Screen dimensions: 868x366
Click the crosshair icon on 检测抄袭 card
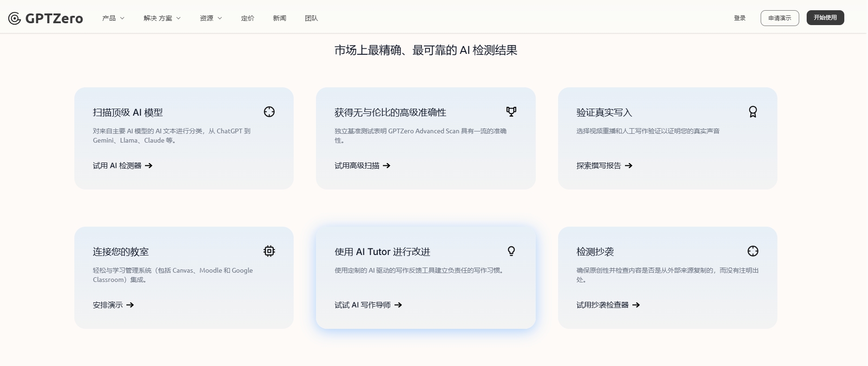[753, 251]
